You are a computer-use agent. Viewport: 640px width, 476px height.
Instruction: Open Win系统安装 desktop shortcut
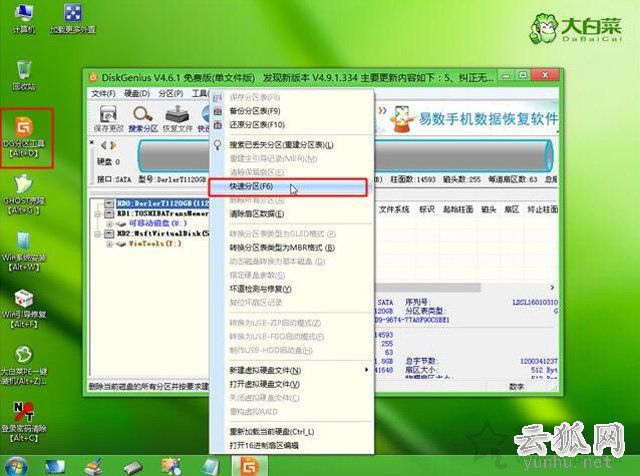click(x=24, y=251)
